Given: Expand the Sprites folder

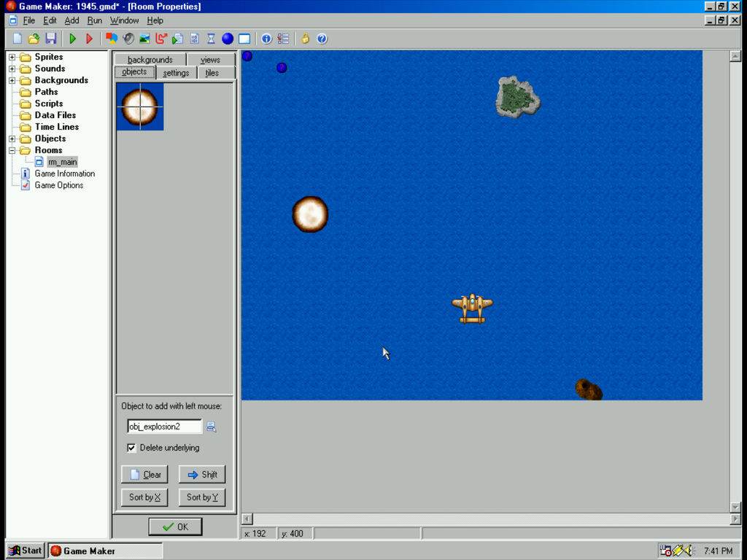Looking at the screenshot, I should [x=12, y=57].
